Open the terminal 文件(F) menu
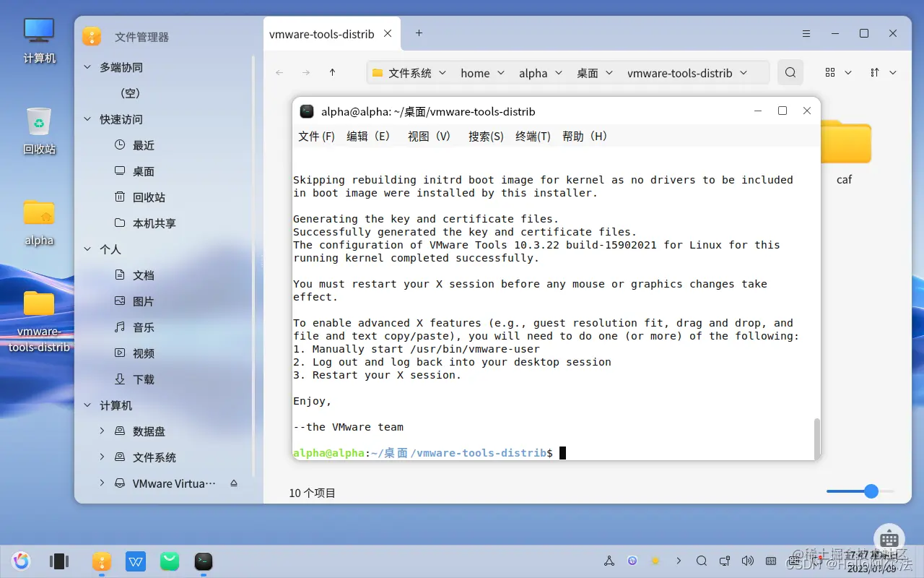This screenshot has height=578, width=924. coord(317,136)
